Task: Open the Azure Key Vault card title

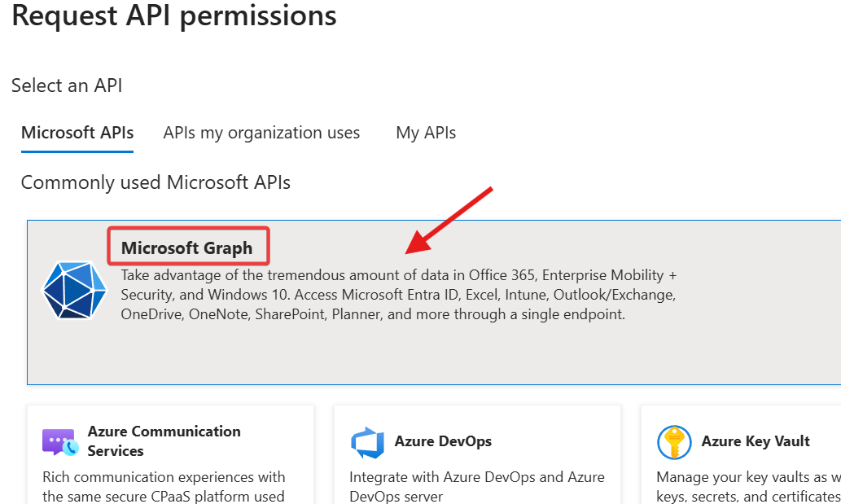Action: coord(756,441)
